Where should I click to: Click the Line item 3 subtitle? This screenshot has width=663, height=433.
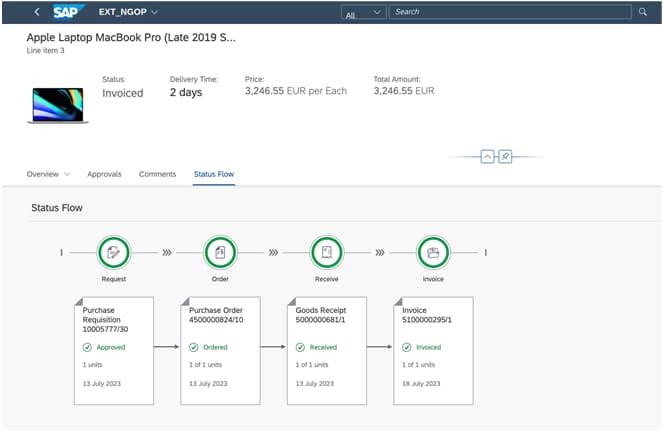[46, 50]
